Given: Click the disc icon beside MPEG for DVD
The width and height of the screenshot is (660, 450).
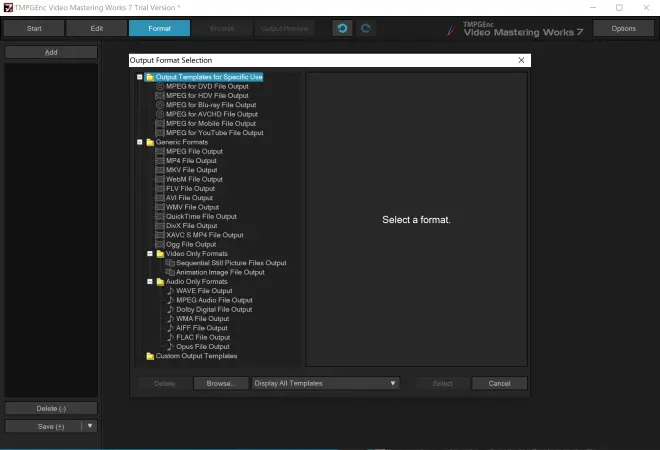Looking at the screenshot, I should click(160, 86).
